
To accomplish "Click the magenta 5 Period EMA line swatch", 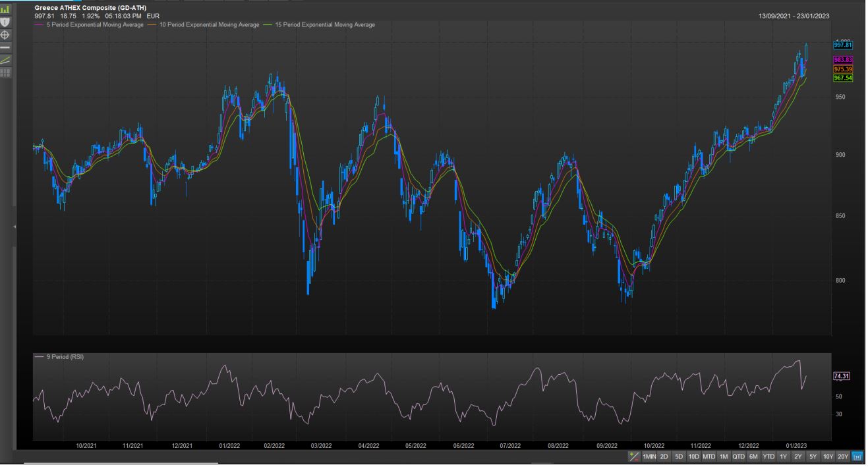I will (39, 24).
